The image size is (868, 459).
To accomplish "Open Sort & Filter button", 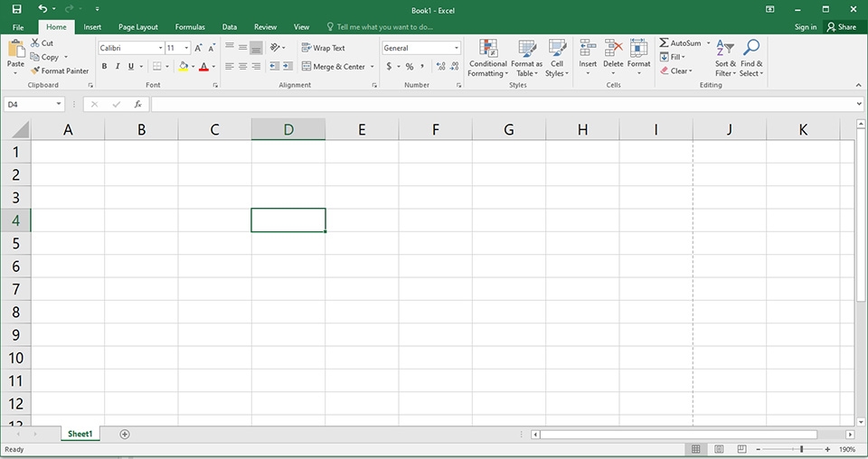I will 724,58.
